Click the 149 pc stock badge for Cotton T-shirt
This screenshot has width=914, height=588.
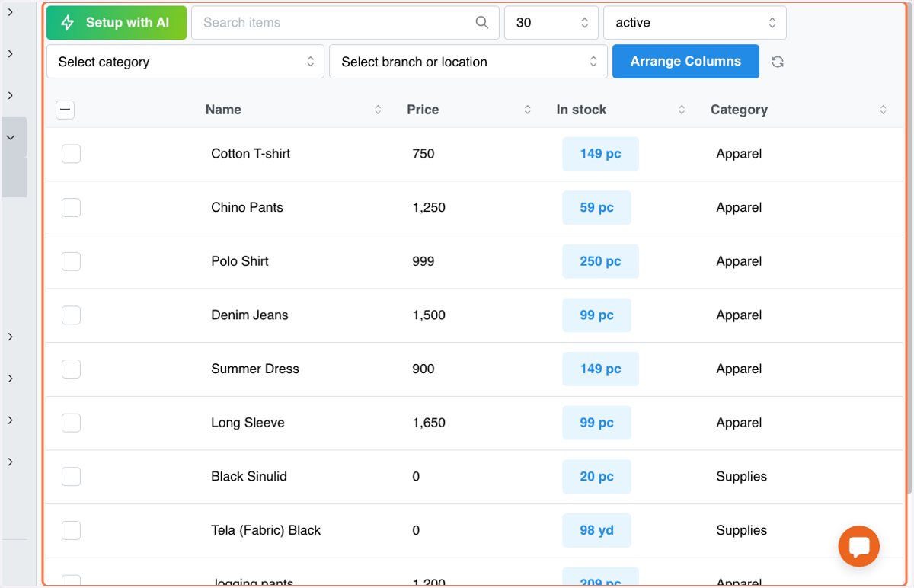(x=600, y=154)
